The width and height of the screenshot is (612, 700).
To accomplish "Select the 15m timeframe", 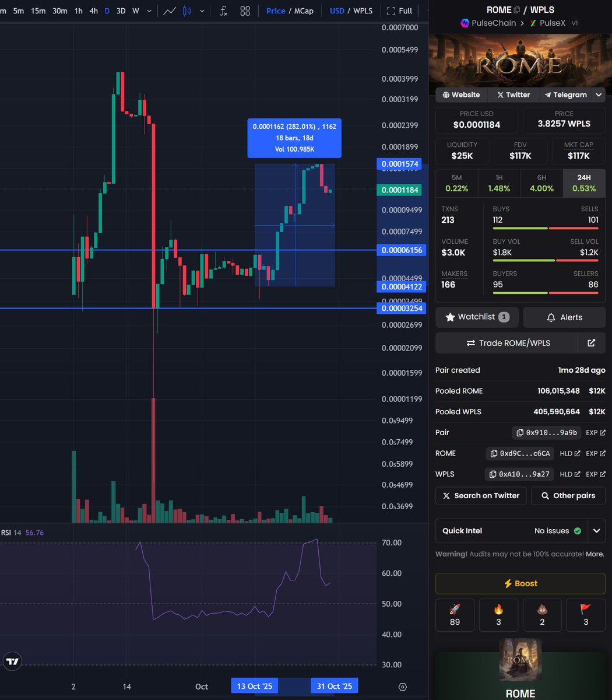I will click(x=38, y=10).
